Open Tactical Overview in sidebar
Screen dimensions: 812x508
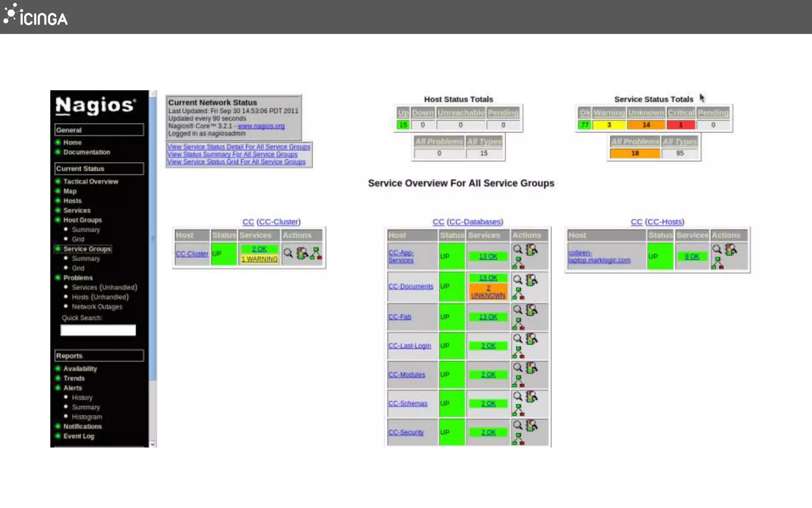click(x=90, y=181)
